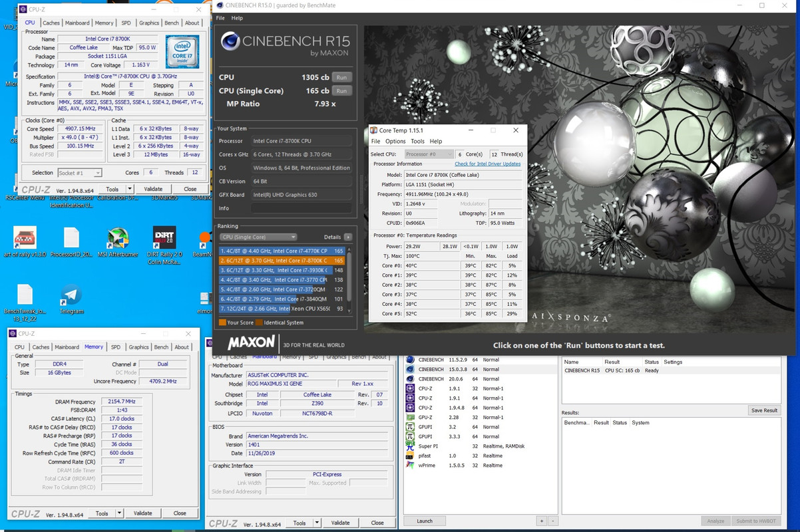Click the Intel Core i7 logo in CPU-Z
Image resolution: width=800 pixels, height=532 pixels.
[181, 52]
